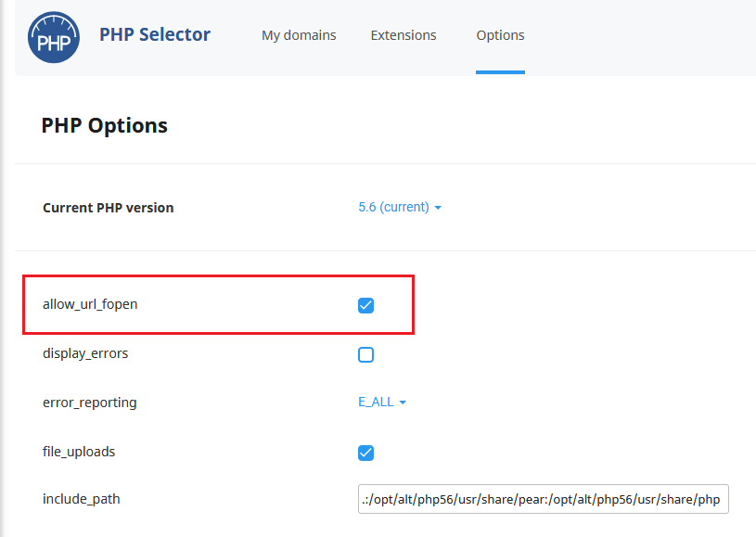Click the include_path option label

click(x=82, y=499)
